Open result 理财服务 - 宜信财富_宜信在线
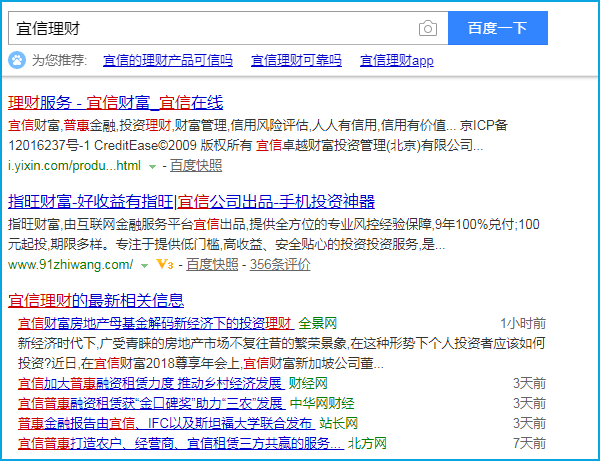Screen dimensions: 600x461 (x=116, y=103)
